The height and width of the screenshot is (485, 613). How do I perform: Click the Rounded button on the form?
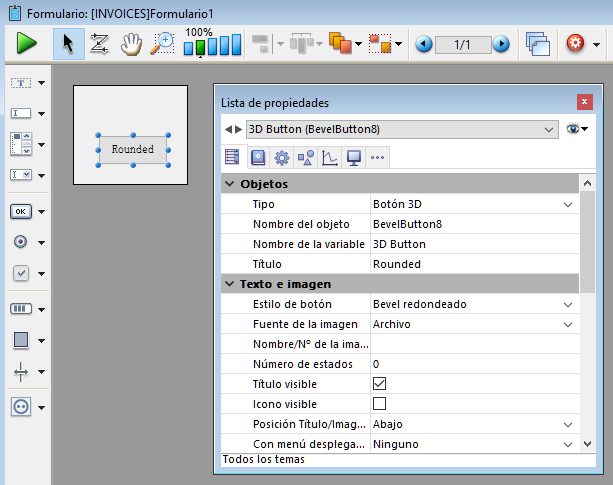tap(132, 150)
